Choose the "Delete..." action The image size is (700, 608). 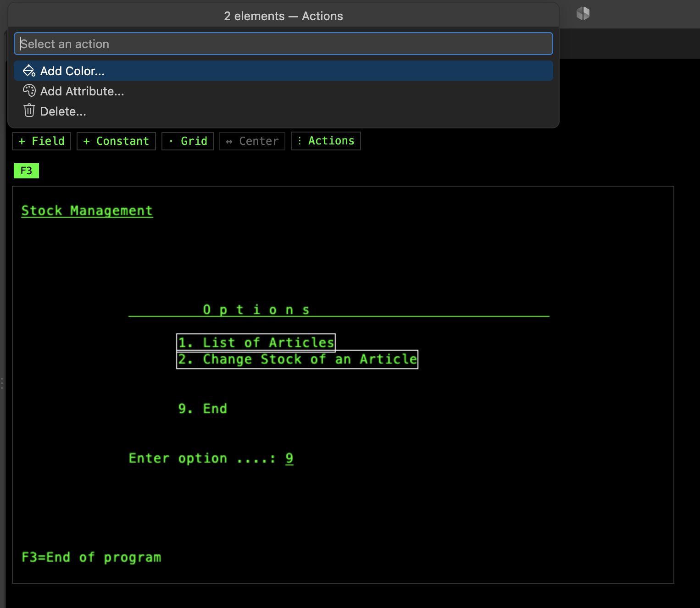point(283,111)
